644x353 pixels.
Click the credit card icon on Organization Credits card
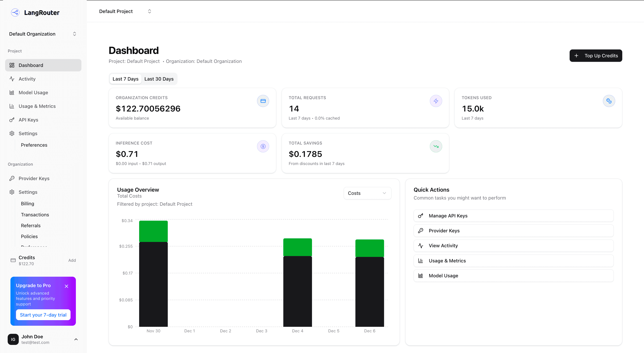click(263, 101)
